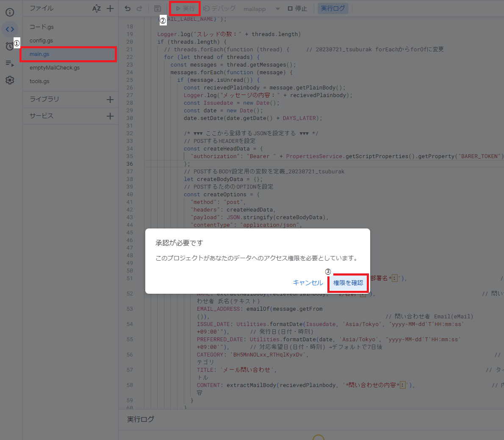Toggle the 実行ログ button in toolbar

pos(332,8)
